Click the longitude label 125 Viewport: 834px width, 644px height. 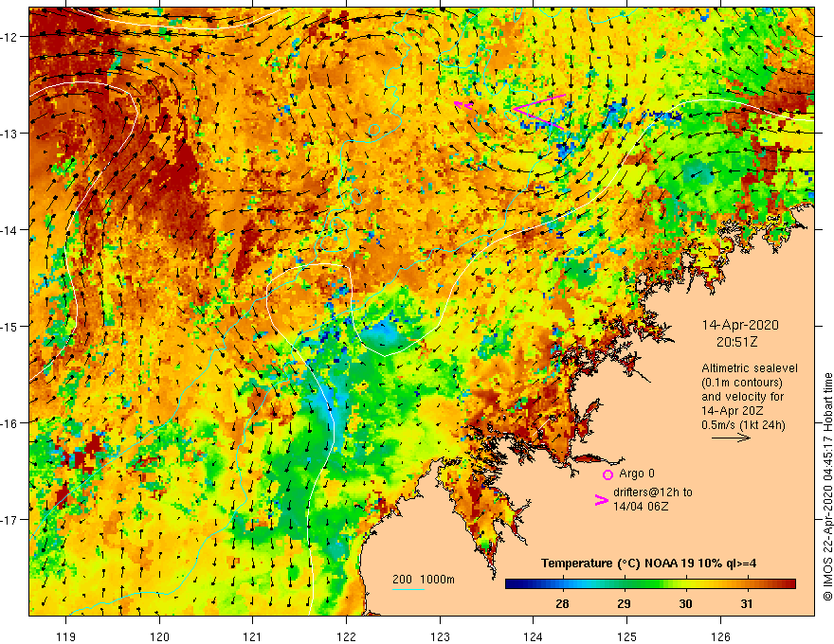pyautogui.click(x=627, y=636)
